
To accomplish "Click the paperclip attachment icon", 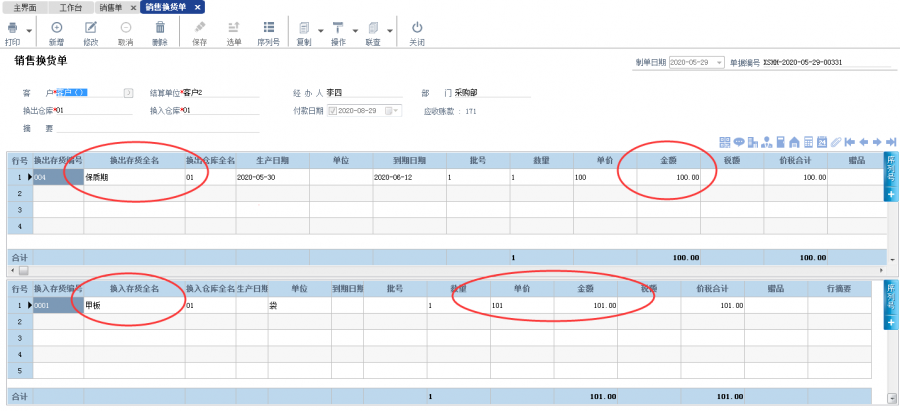I will [x=834, y=142].
